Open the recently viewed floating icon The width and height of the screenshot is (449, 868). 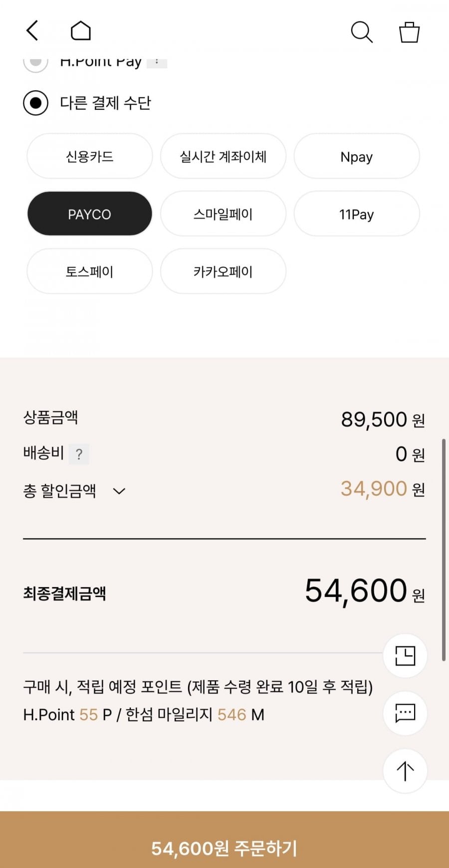click(405, 656)
